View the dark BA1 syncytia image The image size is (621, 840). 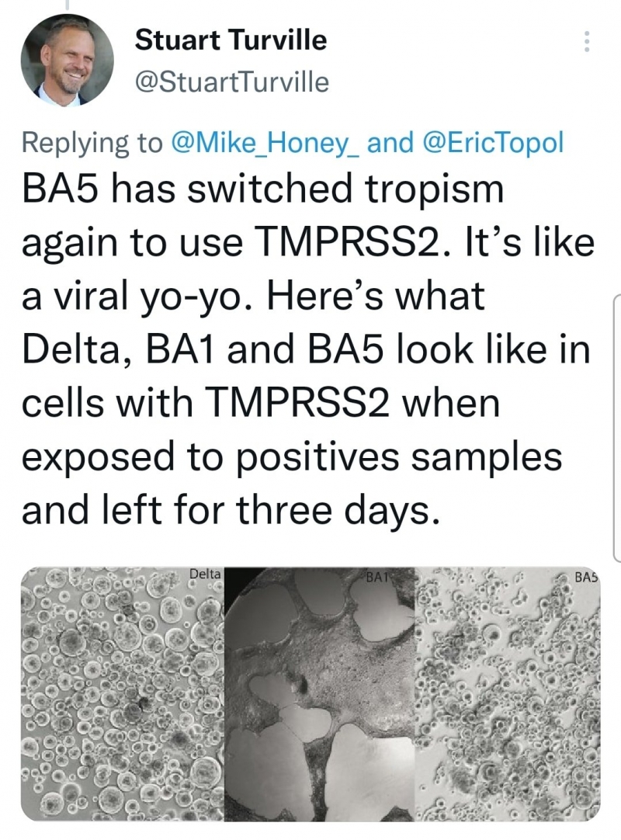point(319,694)
